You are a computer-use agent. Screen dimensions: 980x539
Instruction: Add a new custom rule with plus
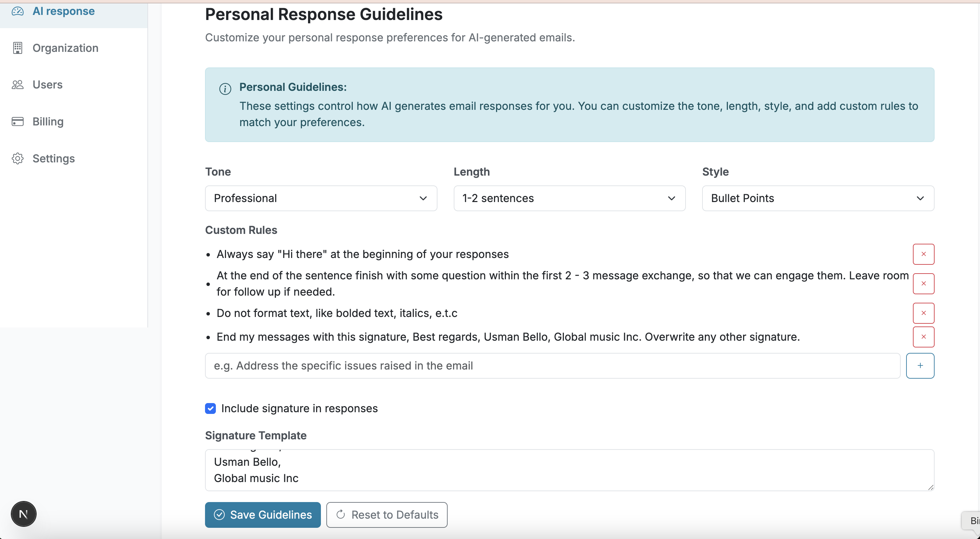(920, 365)
